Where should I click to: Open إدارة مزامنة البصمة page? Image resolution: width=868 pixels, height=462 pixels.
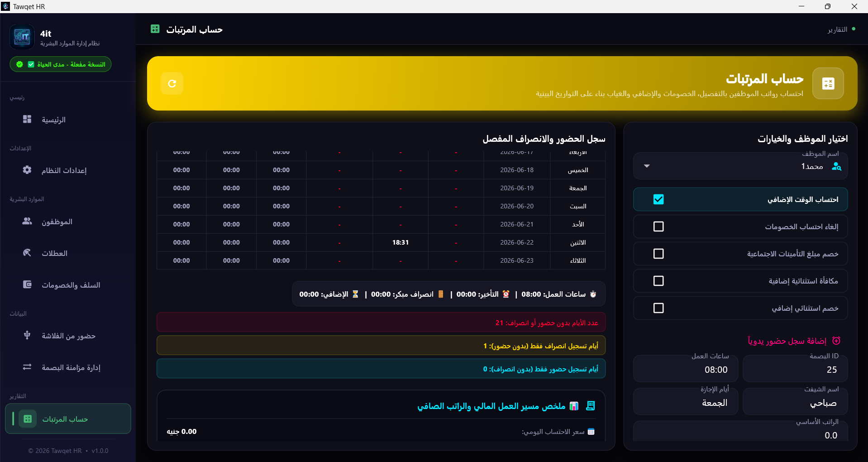coord(68,367)
